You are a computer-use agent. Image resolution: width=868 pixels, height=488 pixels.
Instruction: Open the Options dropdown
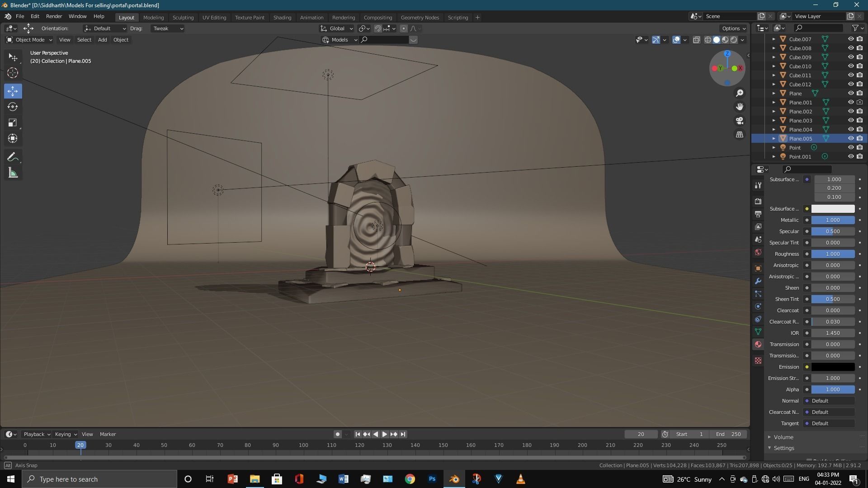(734, 28)
